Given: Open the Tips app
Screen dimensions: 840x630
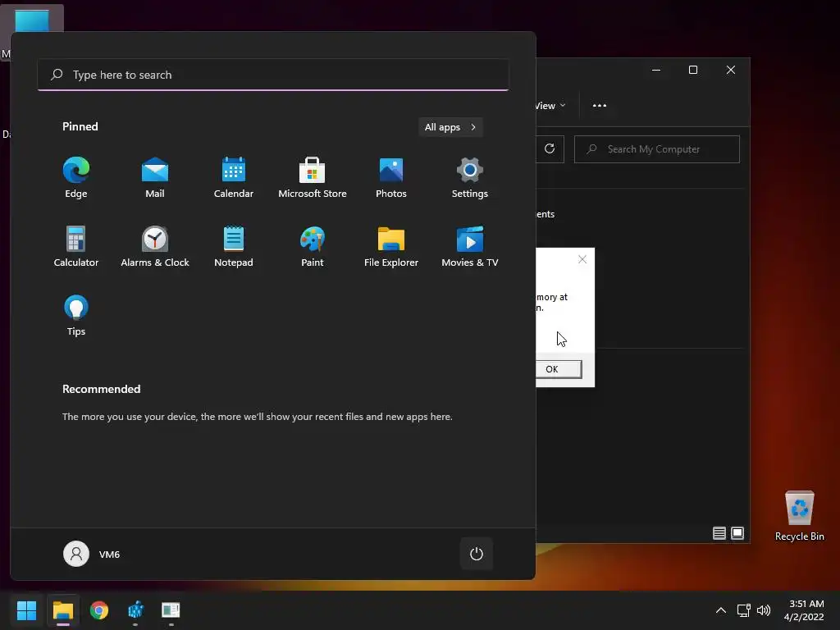Looking at the screenshot, I should pyautogui.click(x=76, y=316).
